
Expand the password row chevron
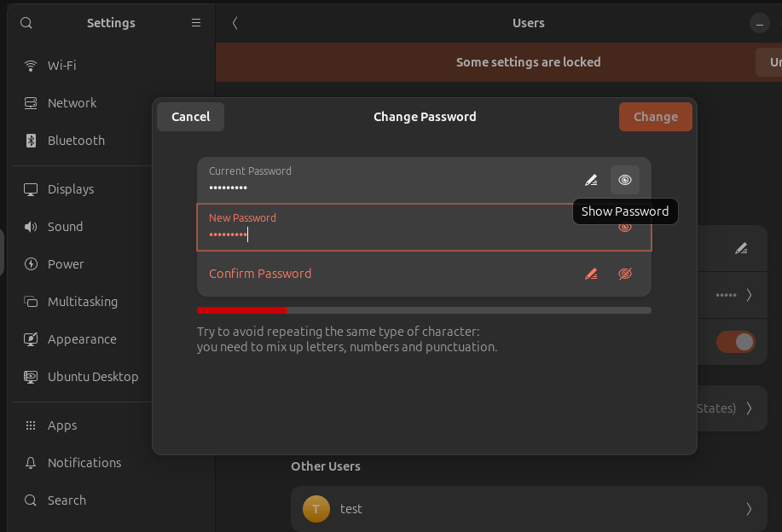(749, 295)
